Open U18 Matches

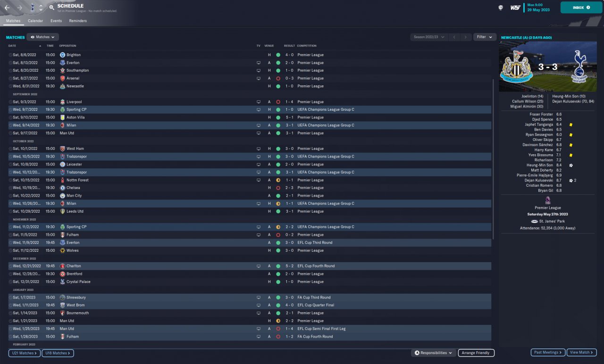click(x=58, y=353)
